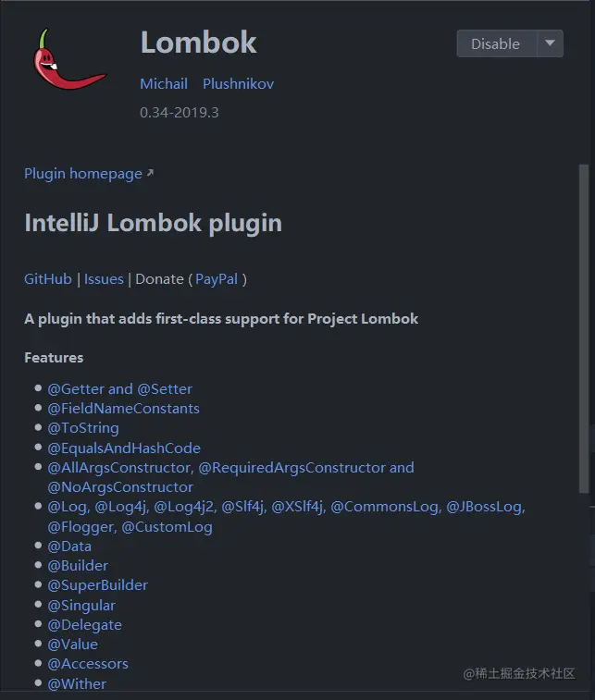This screenshot has height=700, width=595.
Task: Click the Lombok chili pepper logo
Action: pos(69,59)
